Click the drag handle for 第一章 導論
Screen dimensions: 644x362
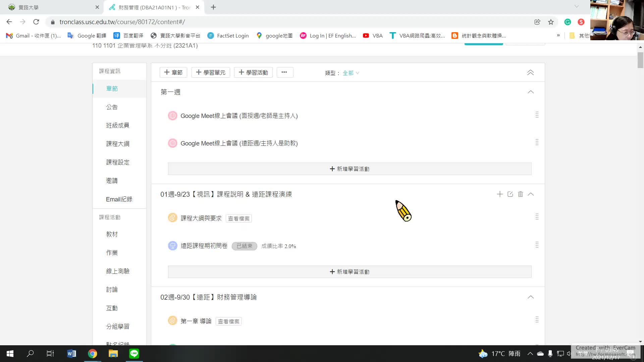[x=537, y=319]
